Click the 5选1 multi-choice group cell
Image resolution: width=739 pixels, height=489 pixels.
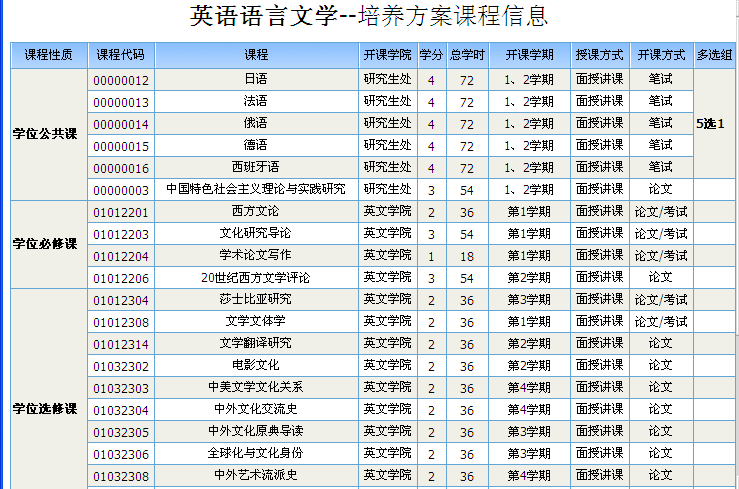(714, 124)
